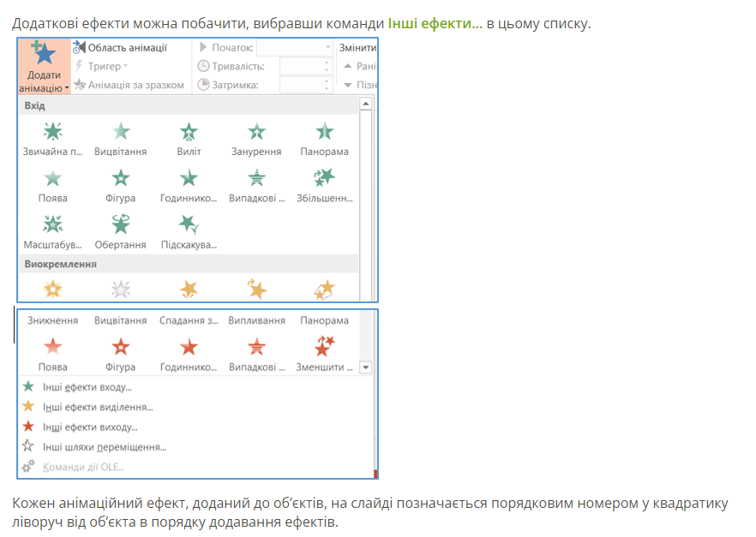
Task: Open Інші ефекти входу menu item
Action: pyautogui.click(x=87, y=387)
